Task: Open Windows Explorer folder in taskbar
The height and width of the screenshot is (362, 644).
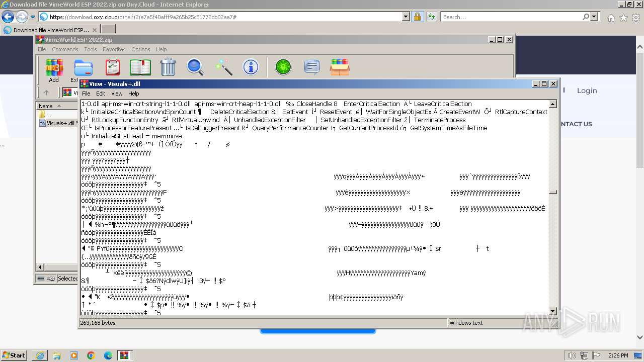Action: click(57, 355)
